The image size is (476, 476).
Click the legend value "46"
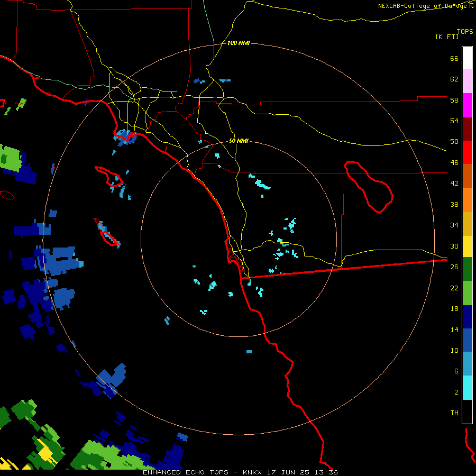coord(454,163)
